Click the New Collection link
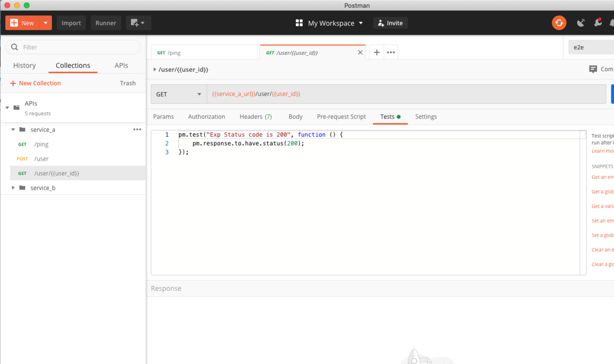This screenshot has height=364, width=614. pos(35,83)
